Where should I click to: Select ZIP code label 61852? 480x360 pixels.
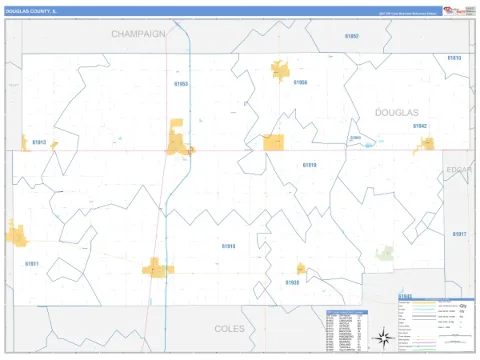(352, 36)
